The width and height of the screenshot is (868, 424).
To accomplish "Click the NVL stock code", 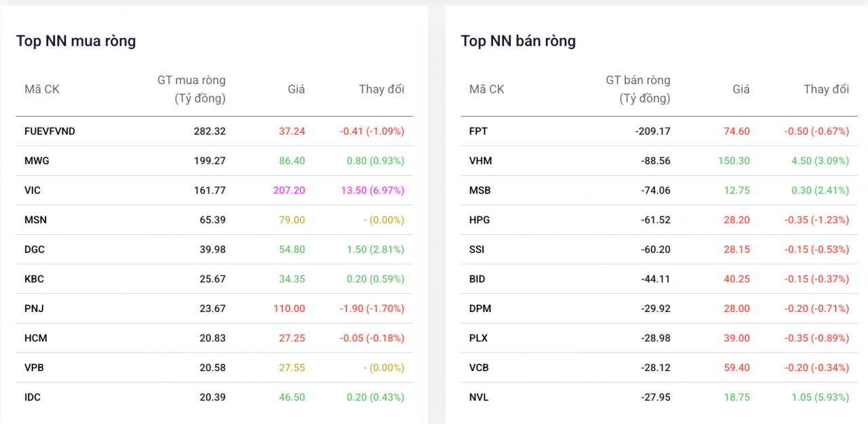I will [478, 398].
